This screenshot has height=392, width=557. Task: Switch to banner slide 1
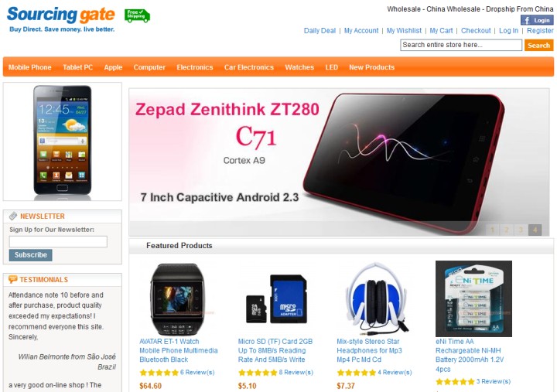492,230
